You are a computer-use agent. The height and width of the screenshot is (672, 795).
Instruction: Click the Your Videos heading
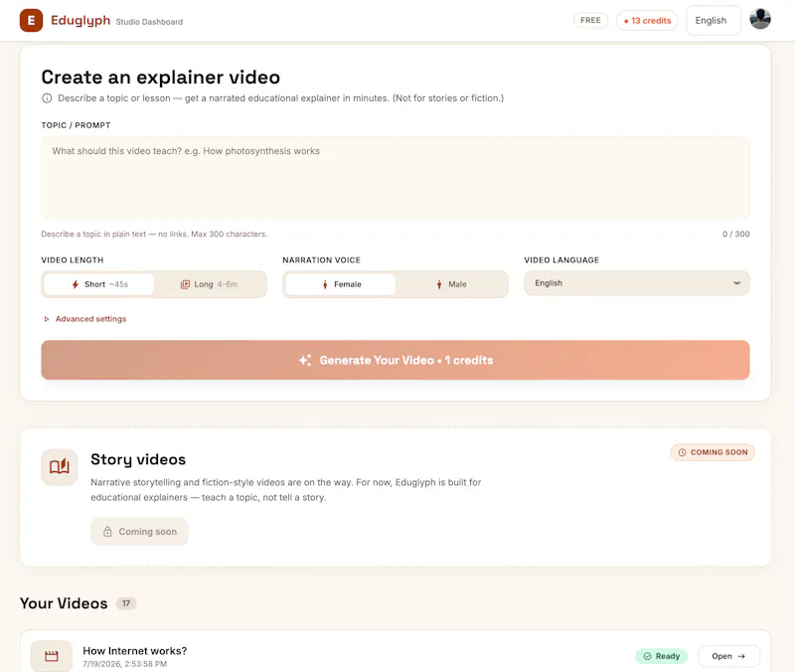click(x=64, y=603)
